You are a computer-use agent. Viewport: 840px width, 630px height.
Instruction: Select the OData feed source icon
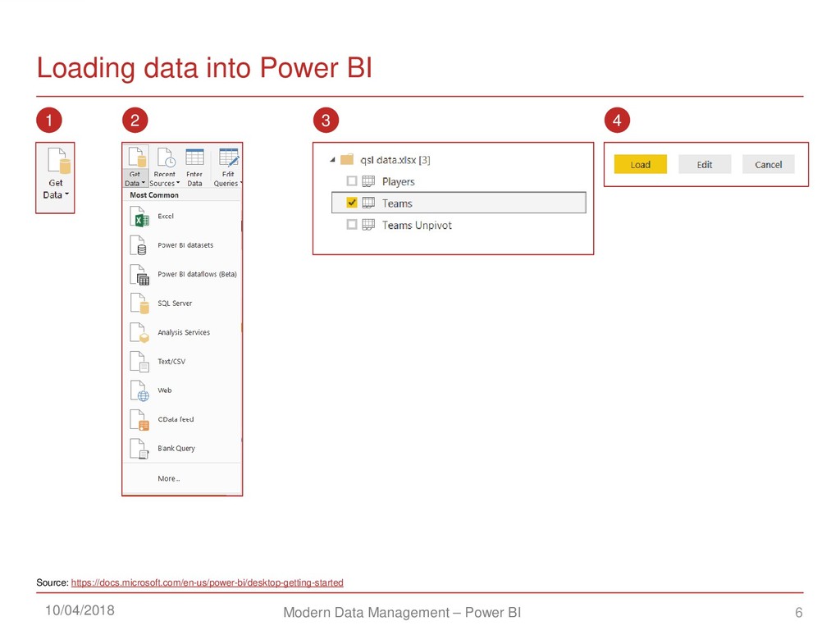click(x=139, y=420)
